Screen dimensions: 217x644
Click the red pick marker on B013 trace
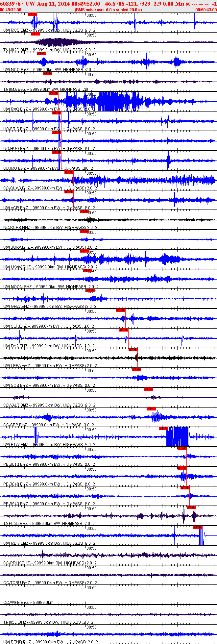coord(182,448)
